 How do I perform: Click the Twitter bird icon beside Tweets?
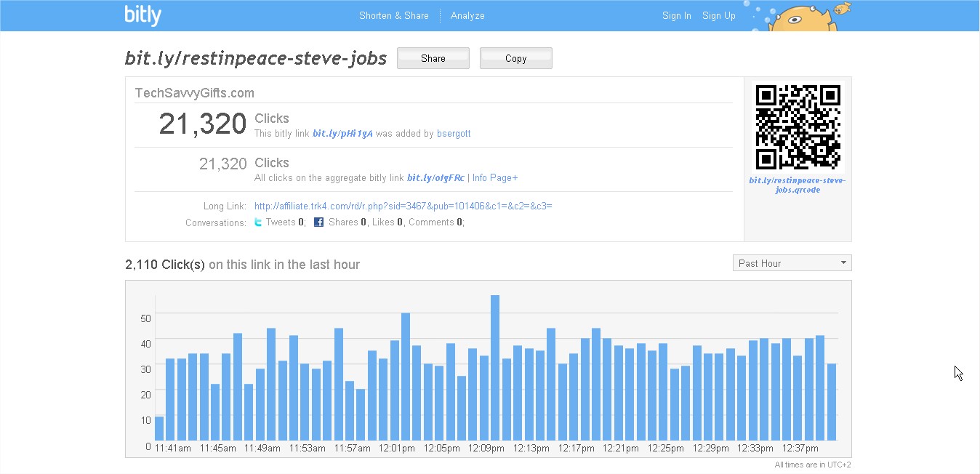coord(258,222)
